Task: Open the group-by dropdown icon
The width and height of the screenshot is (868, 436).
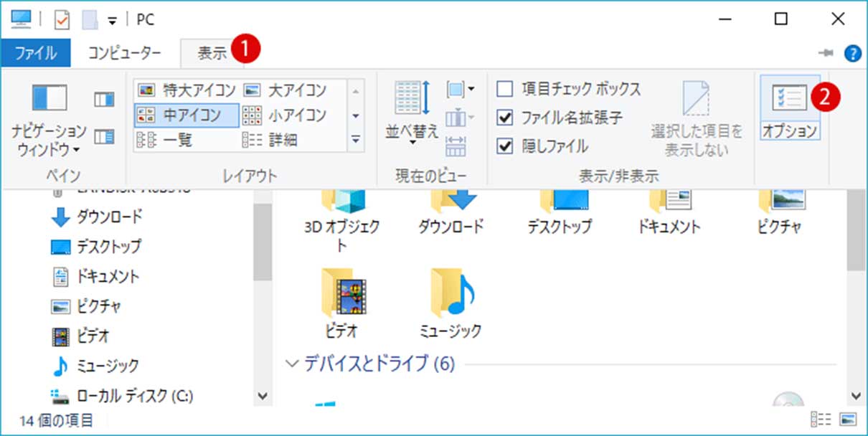Action: 460,90
